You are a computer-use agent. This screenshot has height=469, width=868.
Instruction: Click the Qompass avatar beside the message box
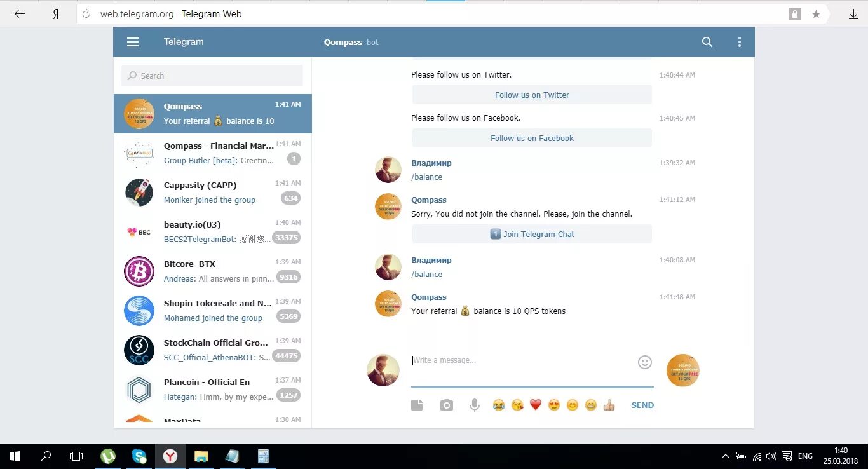click(x=683, y=370)
